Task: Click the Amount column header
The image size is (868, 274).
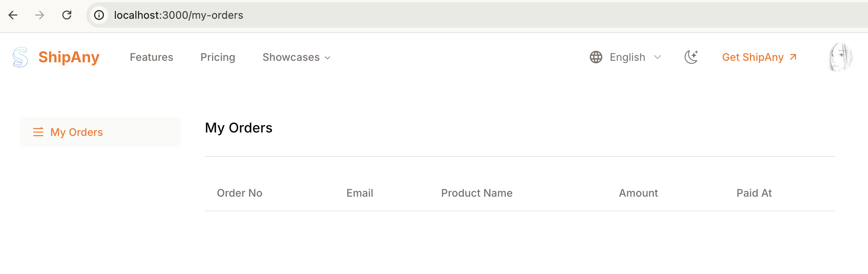Action: click(638, 193)
